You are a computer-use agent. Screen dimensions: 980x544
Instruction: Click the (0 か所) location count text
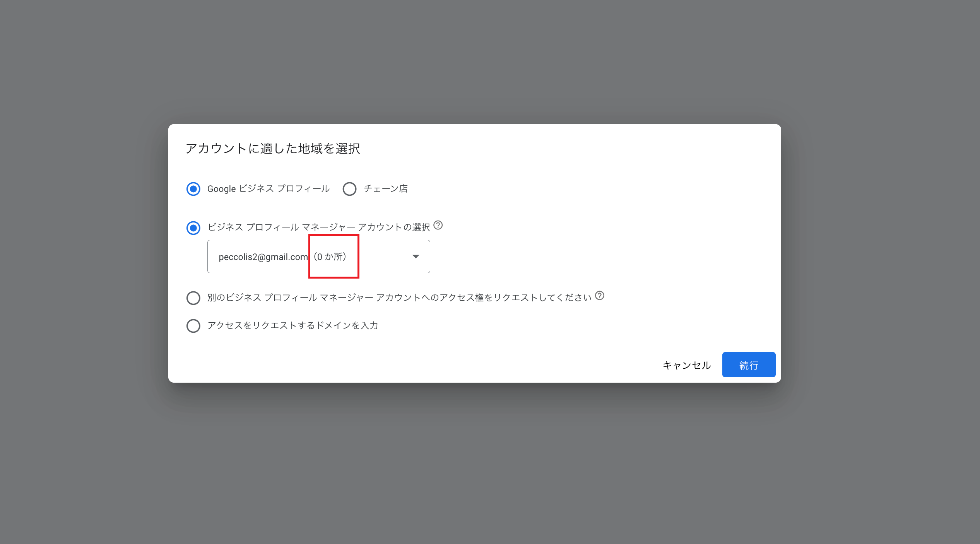pyautogui.click(x=330, y=257)
